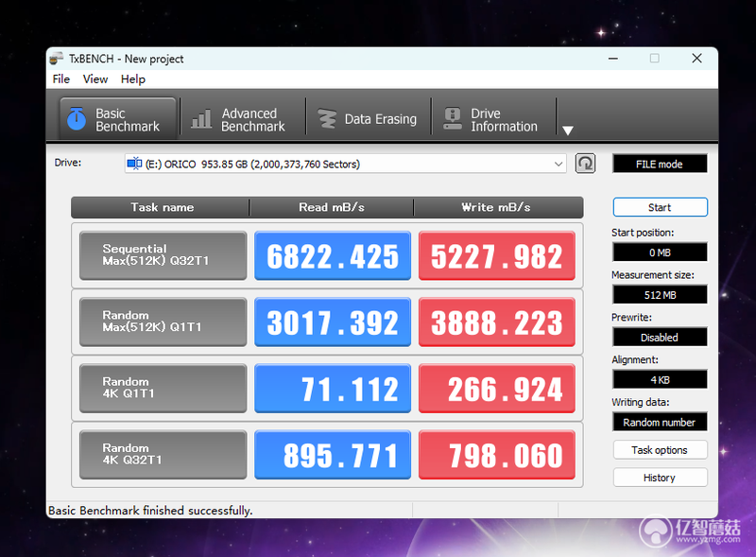Click the Write mB/s column header
This screenshot has height=557, width=756.
497,207
